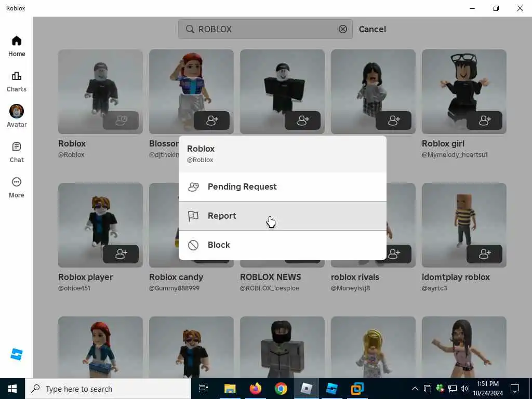Viewport: 532px width, 399px height.
Task: Add friend on third top-row avatar card
Action: coord(303,120)
